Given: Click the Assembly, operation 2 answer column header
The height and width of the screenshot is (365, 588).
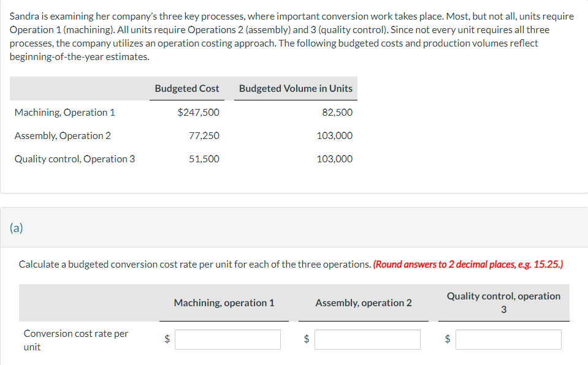Looking at the screenshot, I should tap(364, 303).
